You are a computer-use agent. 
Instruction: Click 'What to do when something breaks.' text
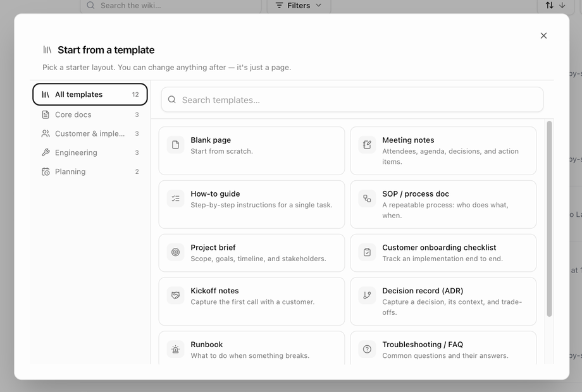pyautogui.click(x=250, y=356)
